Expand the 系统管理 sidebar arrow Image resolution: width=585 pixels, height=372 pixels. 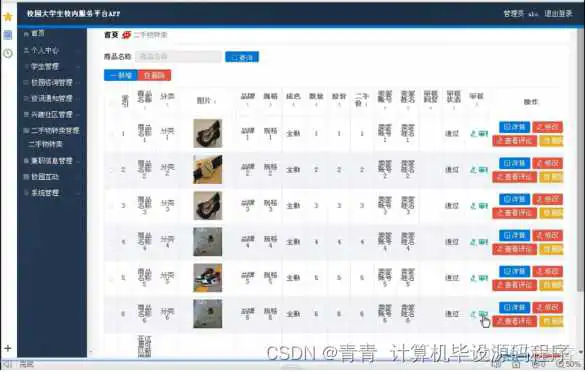[x=78, y=193]
